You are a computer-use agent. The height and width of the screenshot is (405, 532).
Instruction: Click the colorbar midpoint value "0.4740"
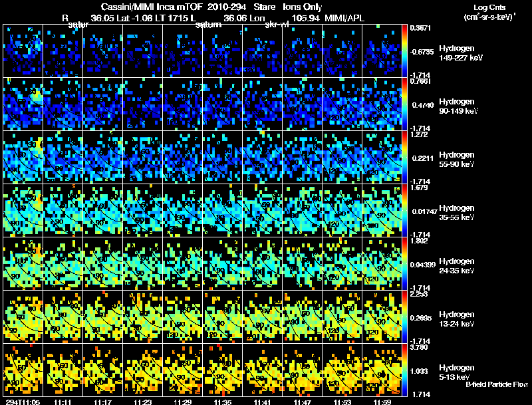click(x=423, y=105)
